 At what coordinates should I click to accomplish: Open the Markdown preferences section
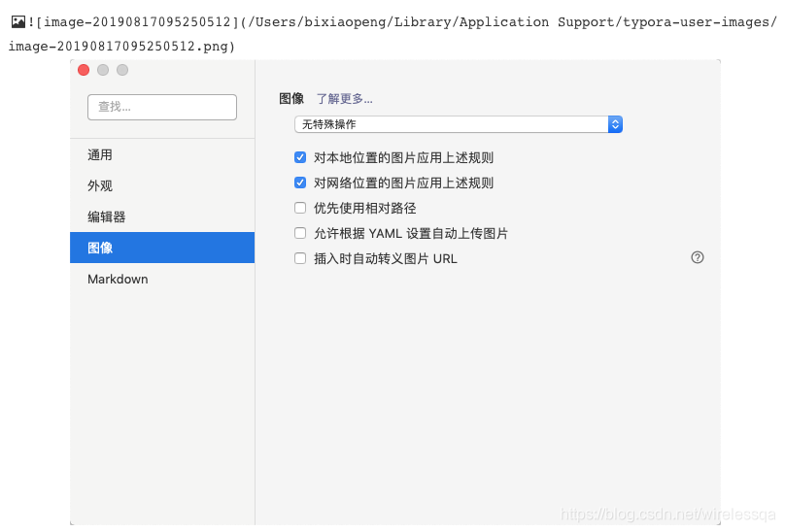pyautogui.click(x=162, y=279)
